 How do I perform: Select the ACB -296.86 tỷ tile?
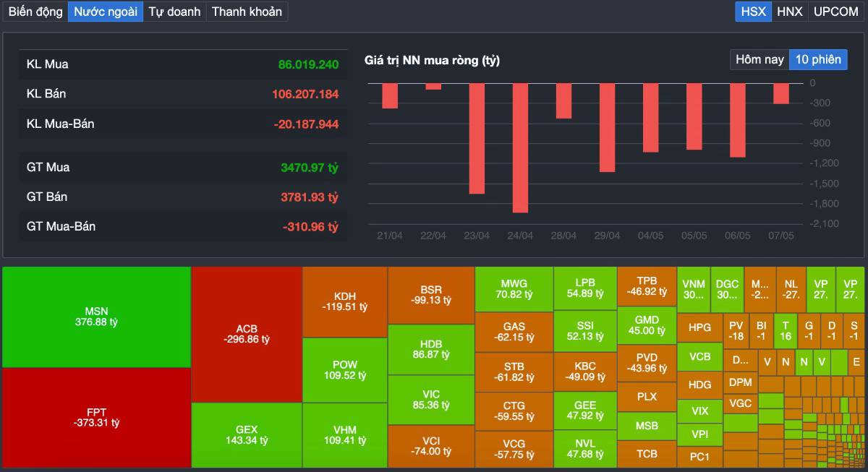click(247, 334)
